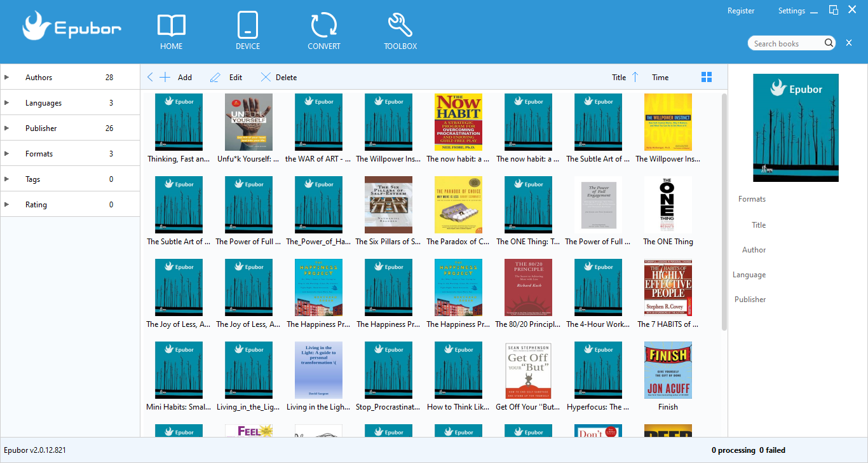
Task: Sort books by Time
Action: 660,78
